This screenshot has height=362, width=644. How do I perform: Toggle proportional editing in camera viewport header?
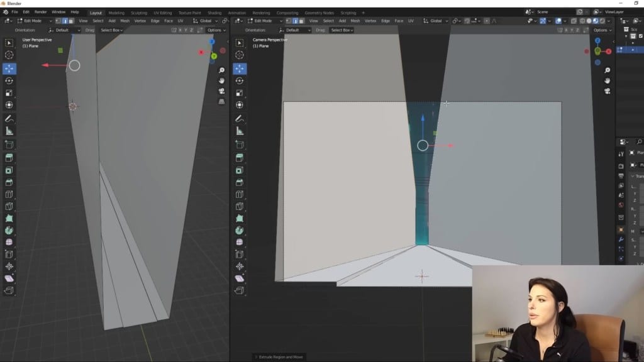click(x=487, y=21)
